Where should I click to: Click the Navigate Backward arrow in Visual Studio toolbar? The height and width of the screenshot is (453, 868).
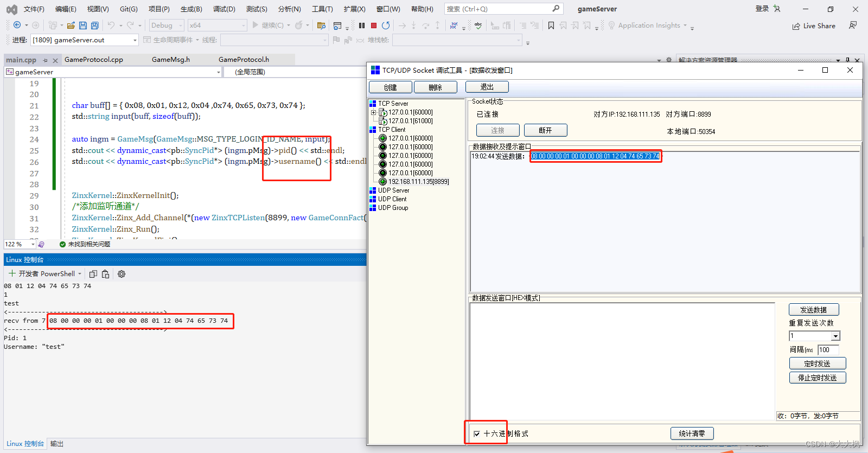[17, 25]
